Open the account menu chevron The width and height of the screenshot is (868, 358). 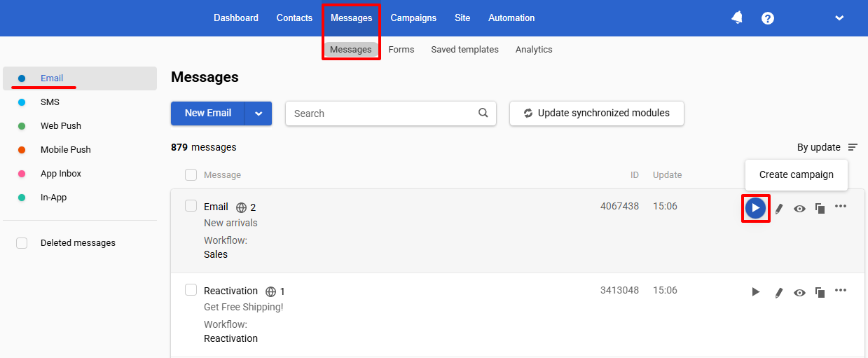coord(839,18)
